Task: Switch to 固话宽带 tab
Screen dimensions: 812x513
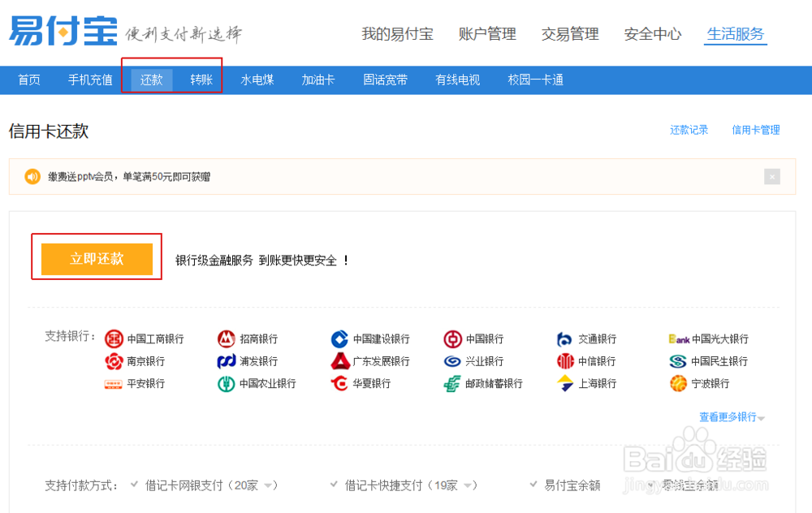Action: tap(385, 80)
